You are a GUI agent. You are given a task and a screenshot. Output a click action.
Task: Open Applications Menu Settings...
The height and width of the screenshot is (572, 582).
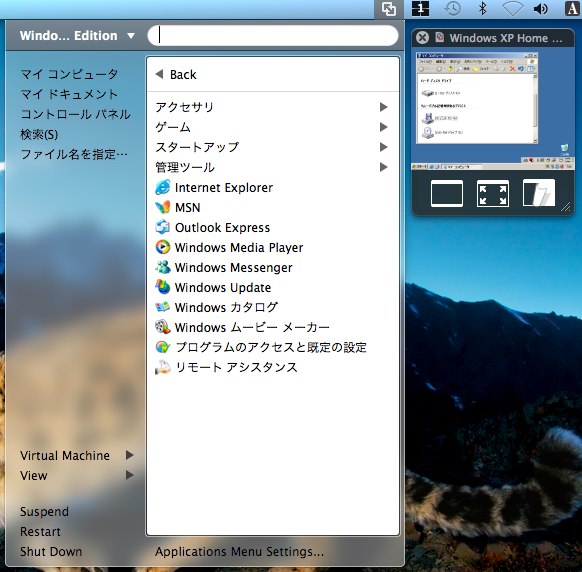pyautogui.click(x=239, y=552)
